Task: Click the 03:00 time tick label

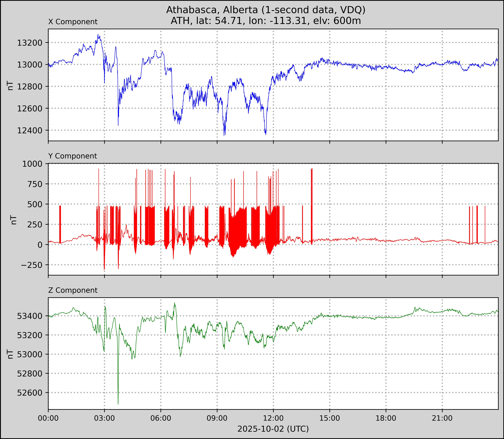Action: click(x=104, y=418)
